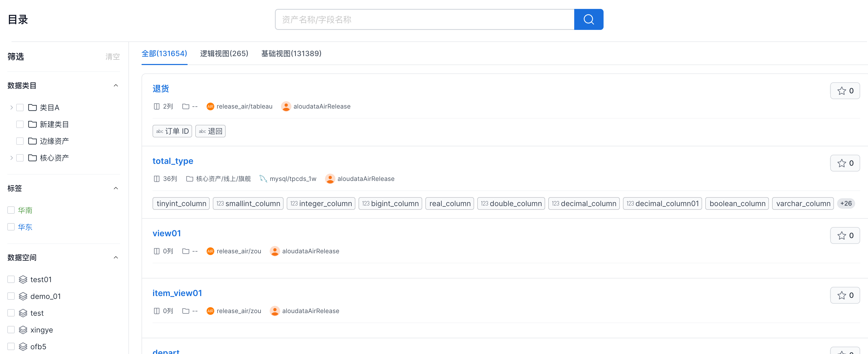The image size is (868, 354).
Task: Click the mysql/tpcds_1w datasource icon
Action: tap(263, 178)
